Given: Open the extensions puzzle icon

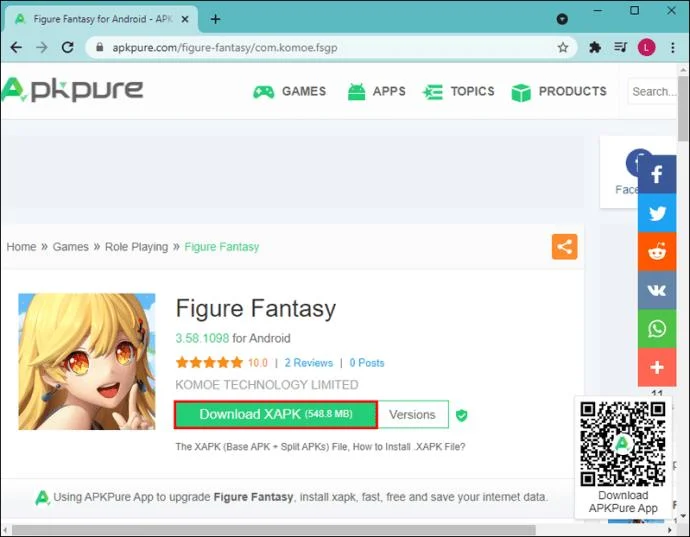Looking at the screenshot, I should [595, 47].
